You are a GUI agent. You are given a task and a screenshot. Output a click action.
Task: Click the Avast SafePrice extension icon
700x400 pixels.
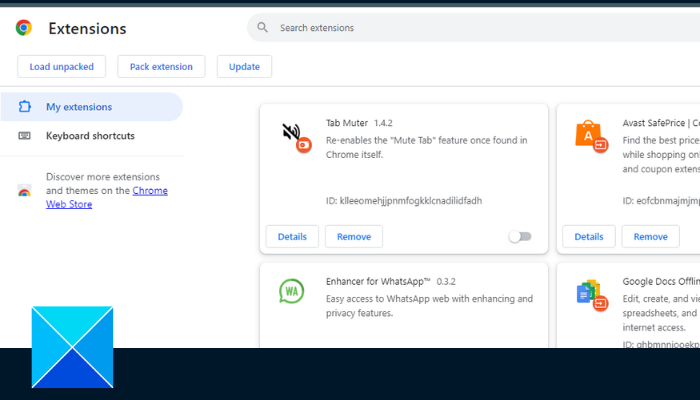pyautogui.click(x=589, y=135)
